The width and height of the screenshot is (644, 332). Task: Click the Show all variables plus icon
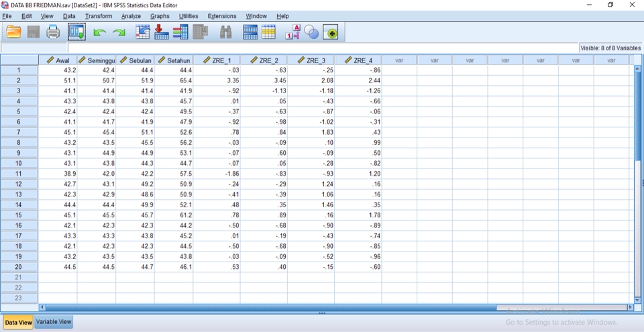coord(331,32)
